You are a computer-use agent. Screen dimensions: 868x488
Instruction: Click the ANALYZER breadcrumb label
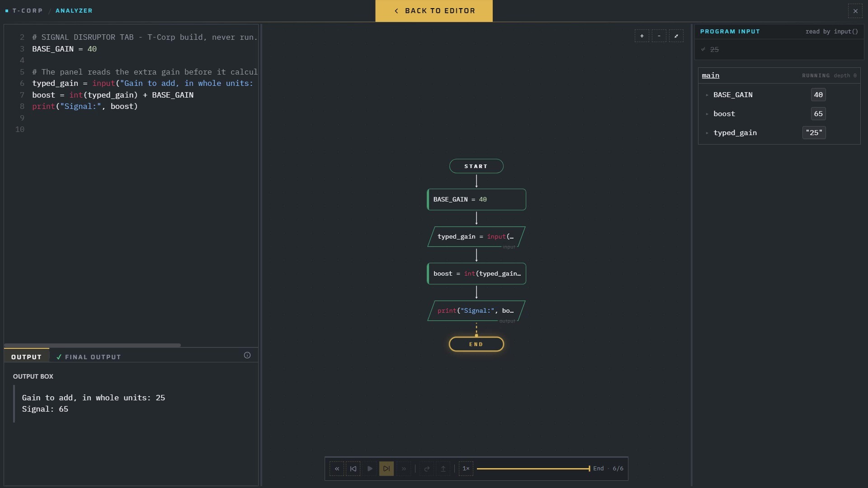[74, 10]
